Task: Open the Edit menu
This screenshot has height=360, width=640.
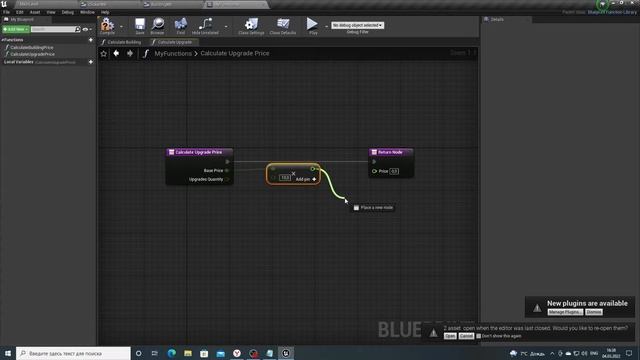Action: coord(20,12)
